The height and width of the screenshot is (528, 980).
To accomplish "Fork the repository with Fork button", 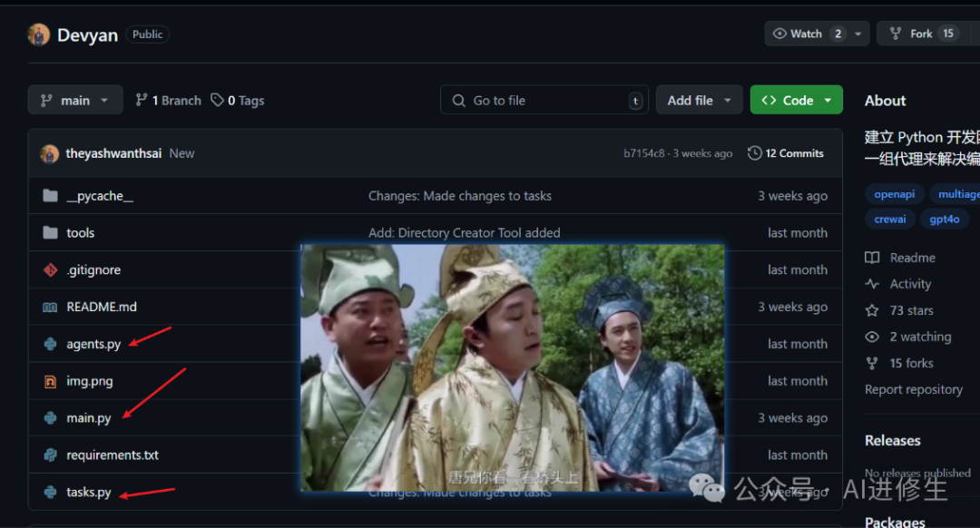I will [x=922, y=34].
